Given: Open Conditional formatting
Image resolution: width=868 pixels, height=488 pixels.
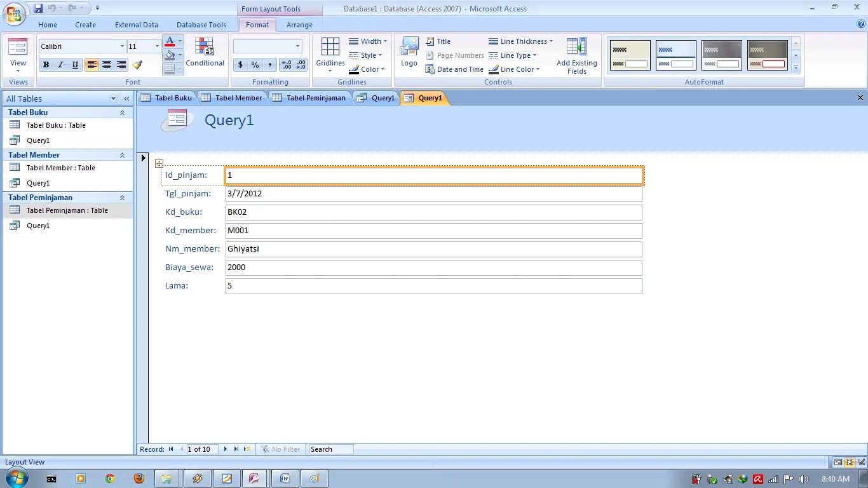Looking at the screenshot, I should [205, 52].
